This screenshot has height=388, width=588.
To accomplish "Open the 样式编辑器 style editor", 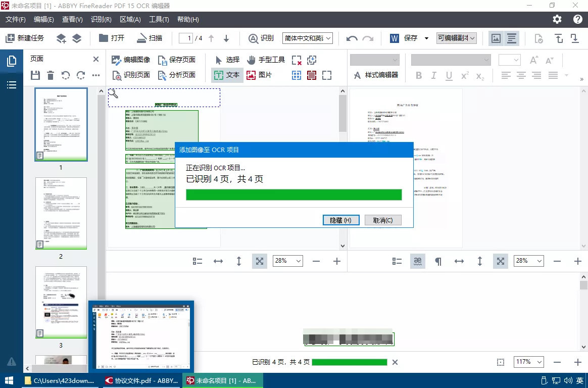I will coord(375,75).
